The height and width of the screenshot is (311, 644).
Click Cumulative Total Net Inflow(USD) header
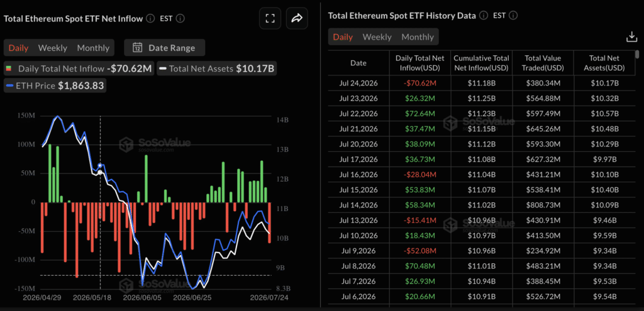[x=481, y=63]
